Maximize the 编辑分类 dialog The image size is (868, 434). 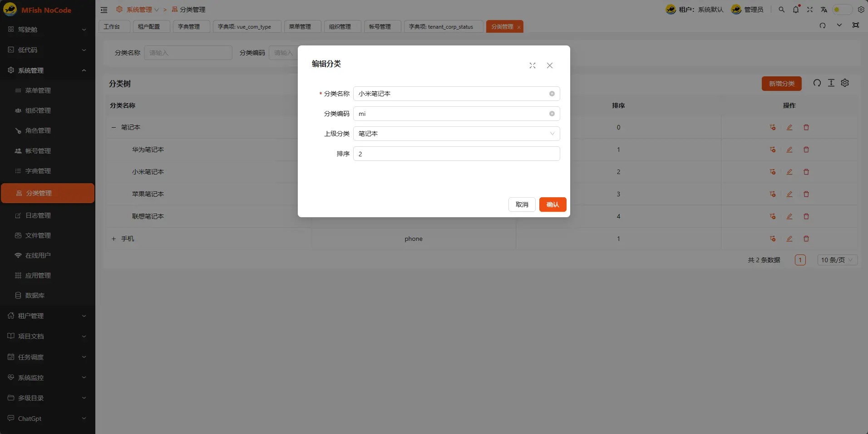pos(533,65)
